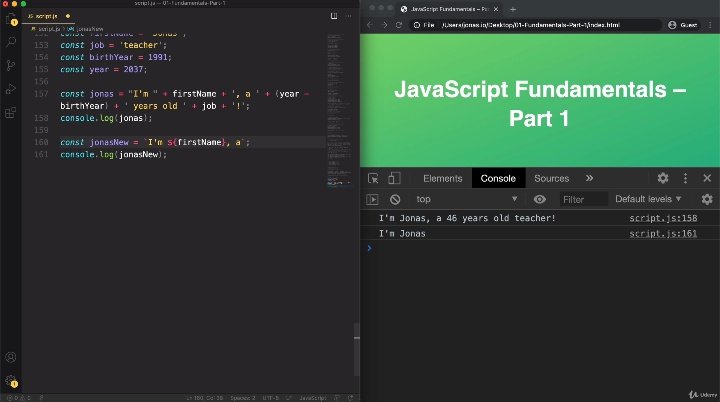This screenshot has width=720, height=402.
Task: Click Spaces: 2 indentation in status bar
Action: tap(242, 398)
